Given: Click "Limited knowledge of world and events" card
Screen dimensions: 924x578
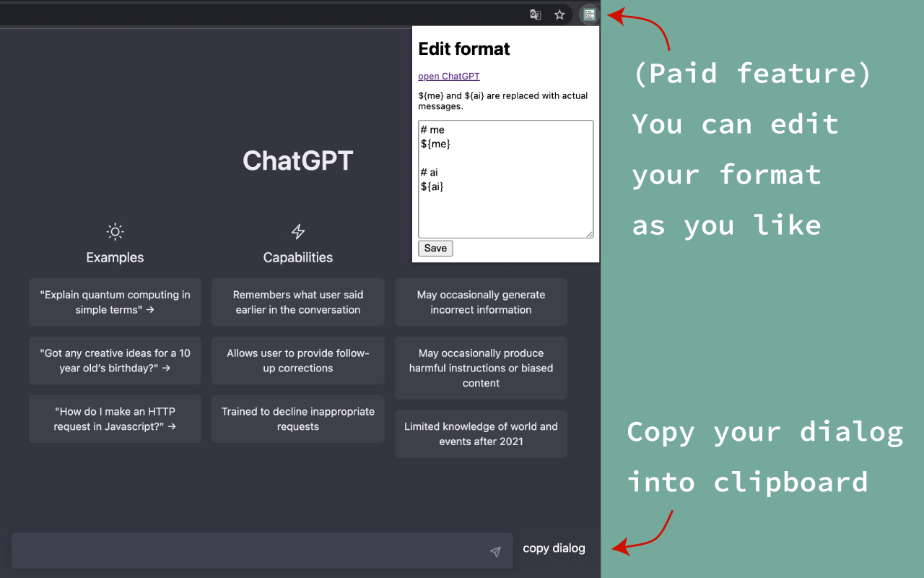Looking at the screenshot, I should (x=481, y=434).
